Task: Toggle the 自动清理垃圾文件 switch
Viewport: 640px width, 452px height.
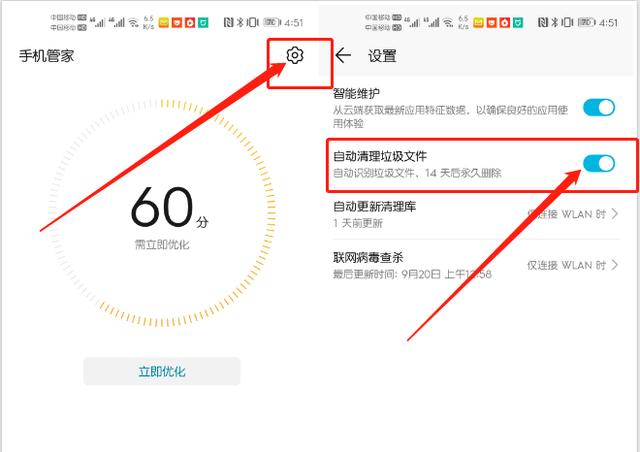Action: (599, 164)
